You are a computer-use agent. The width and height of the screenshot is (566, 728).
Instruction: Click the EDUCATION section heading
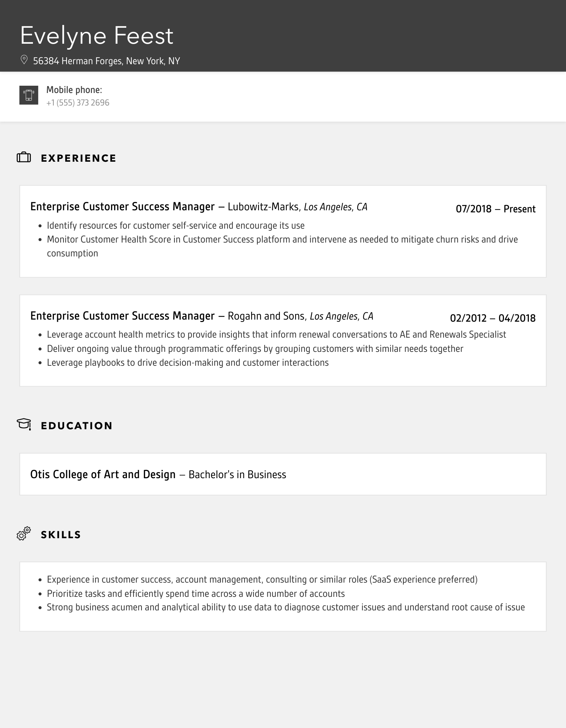point(77,426)
